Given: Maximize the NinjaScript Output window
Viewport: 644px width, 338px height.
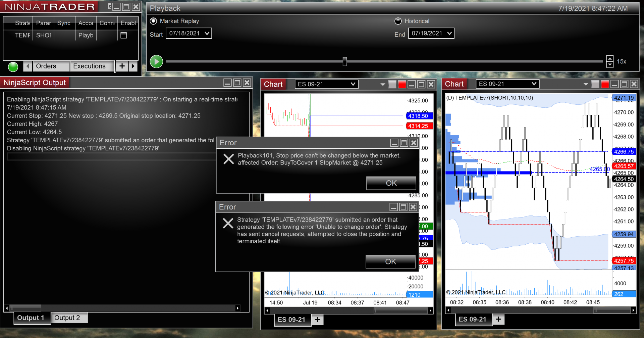Looking at the screenshot, I should [x=237, y=83].
